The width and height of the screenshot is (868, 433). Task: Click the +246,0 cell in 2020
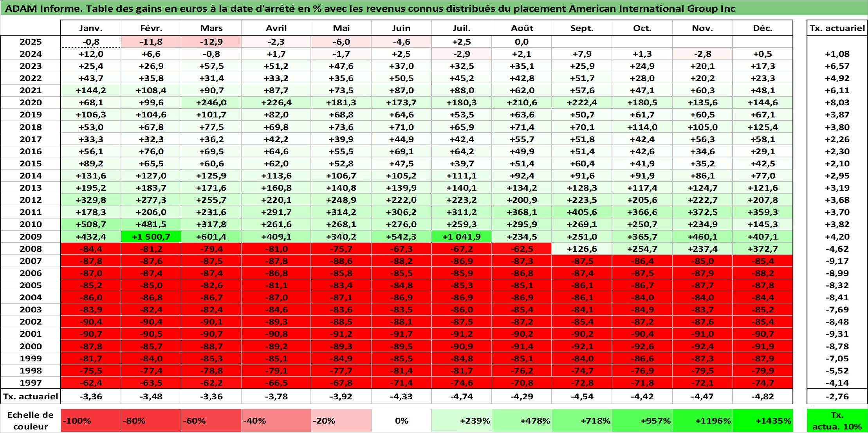pos(211,103)
